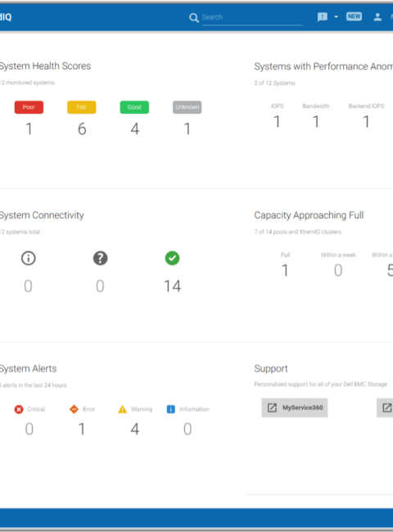Click the Error alert orange diamond icon
The image size is (393, 532).
click(x=74, y=409)
